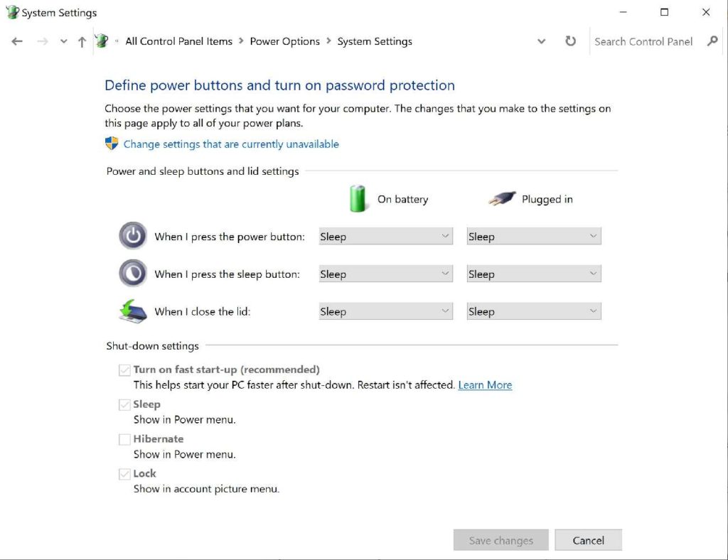The width and height of the screenshot is (728, 560).
Task: Click the 'When I close the lid:' label
Action: click(203, 311)
